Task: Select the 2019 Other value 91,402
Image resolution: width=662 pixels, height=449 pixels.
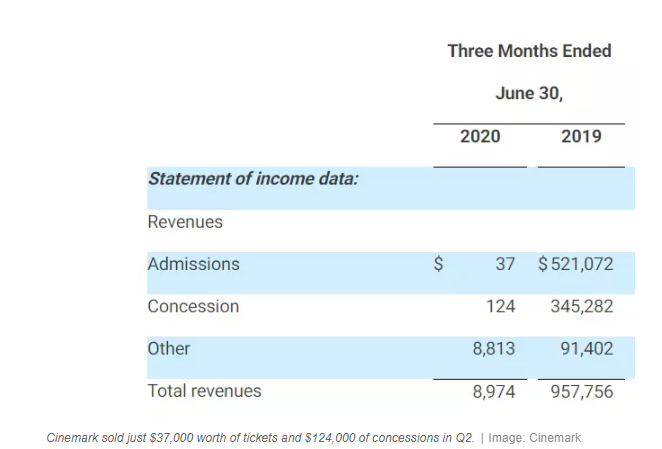Action: (x=586, y=349)
